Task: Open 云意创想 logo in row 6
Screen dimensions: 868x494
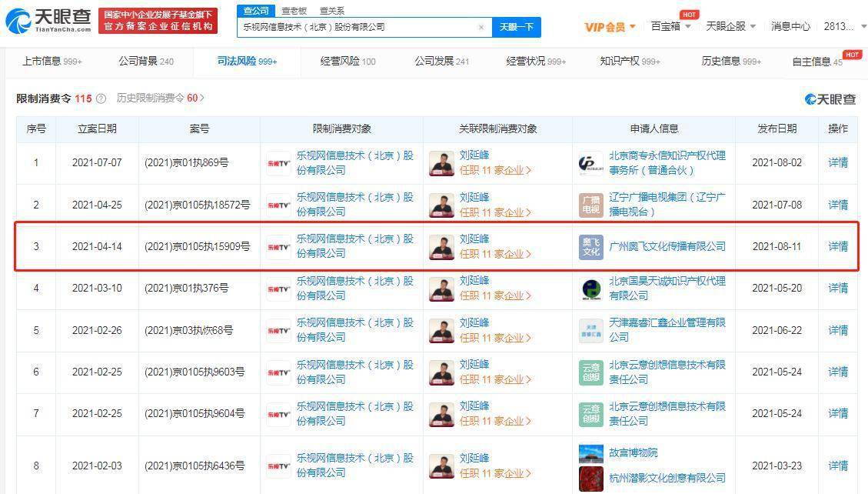Action: [x=590, y=372]
